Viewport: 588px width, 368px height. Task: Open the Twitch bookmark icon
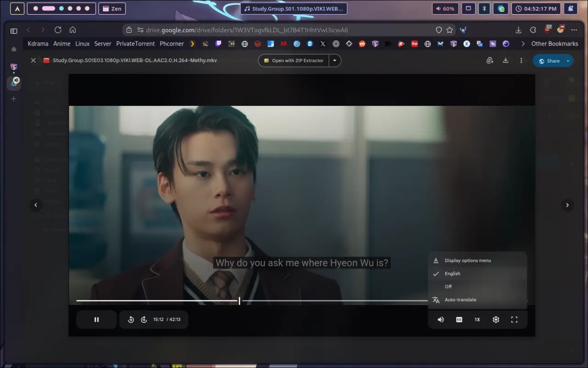tap(218, 44)
